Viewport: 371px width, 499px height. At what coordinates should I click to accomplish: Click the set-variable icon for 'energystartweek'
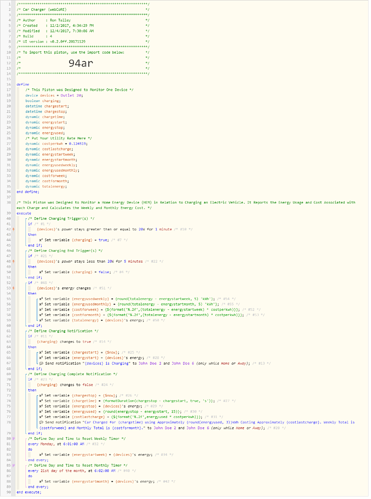(x=41, y=455)
